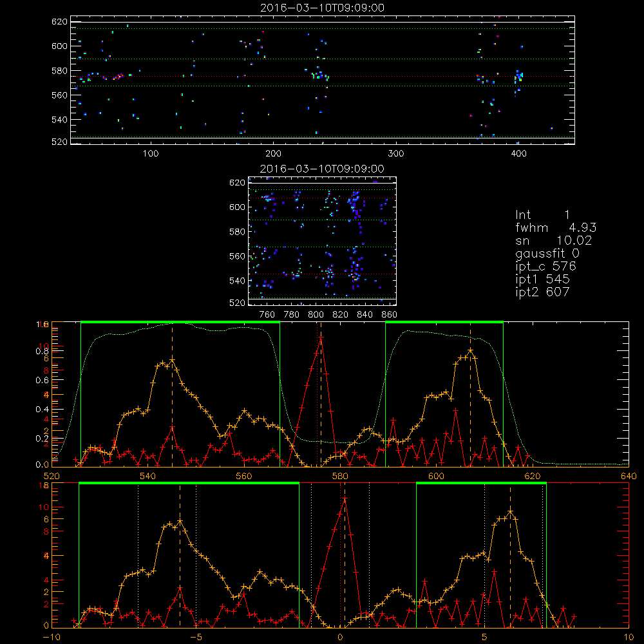The width and height of the screenshot is (644, 644).
Task: Select the 'Int 1' readout line
Action: [542, 215]
